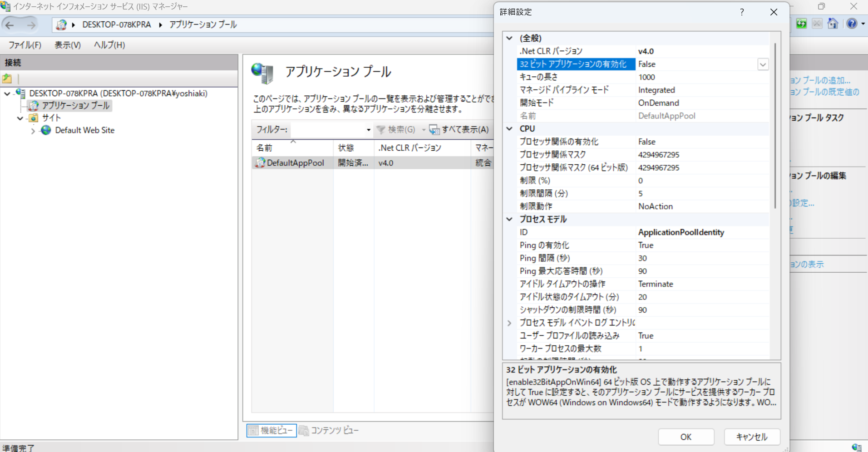The image size is (868, 452).
Task: Select Ping 最大応答時間 (秒) property row
Action: click(x=643, y=271)
